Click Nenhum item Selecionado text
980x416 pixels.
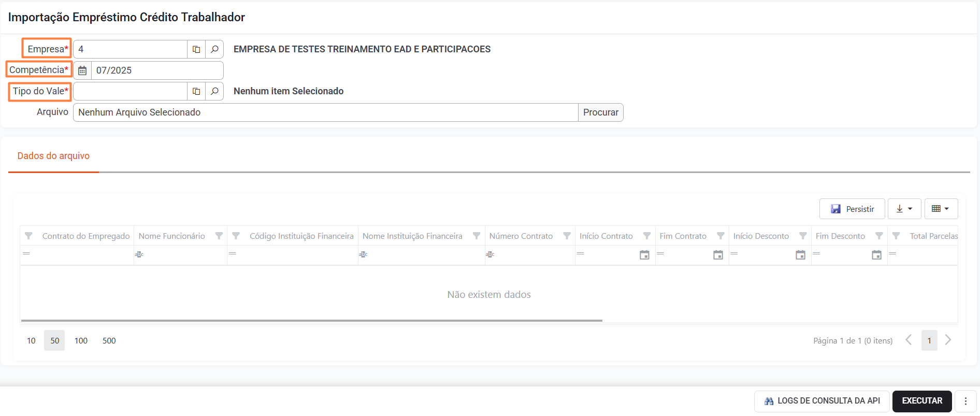pos(289,91)
